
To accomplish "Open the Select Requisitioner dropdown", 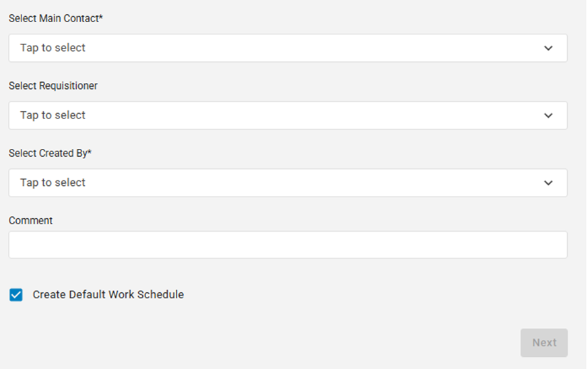I will 288,116.
